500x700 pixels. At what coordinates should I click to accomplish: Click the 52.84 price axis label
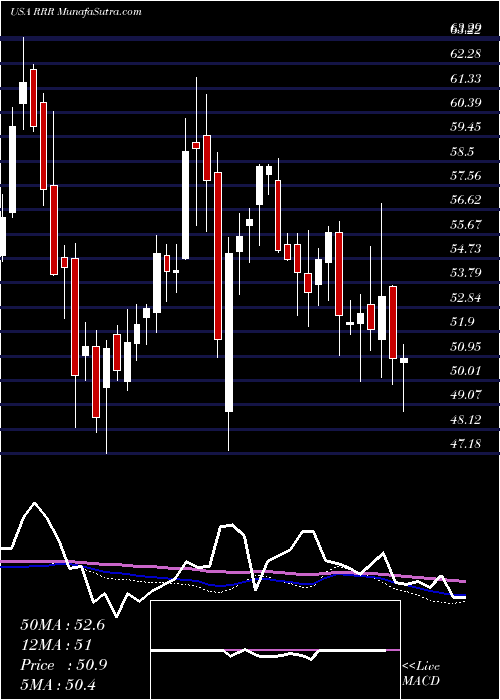pos(466,297)
